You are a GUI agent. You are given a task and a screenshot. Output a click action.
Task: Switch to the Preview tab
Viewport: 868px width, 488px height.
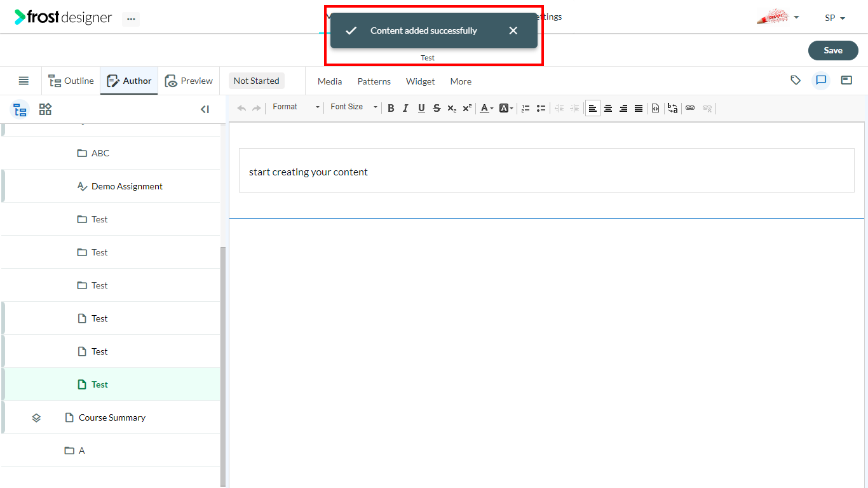pos(189,81)
